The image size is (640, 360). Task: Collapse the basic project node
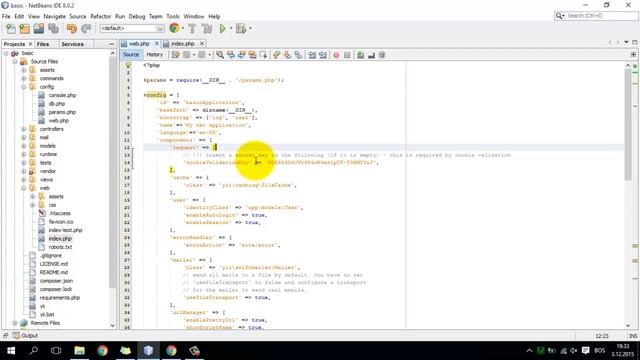pyautogui.click(x=6, y=53)
